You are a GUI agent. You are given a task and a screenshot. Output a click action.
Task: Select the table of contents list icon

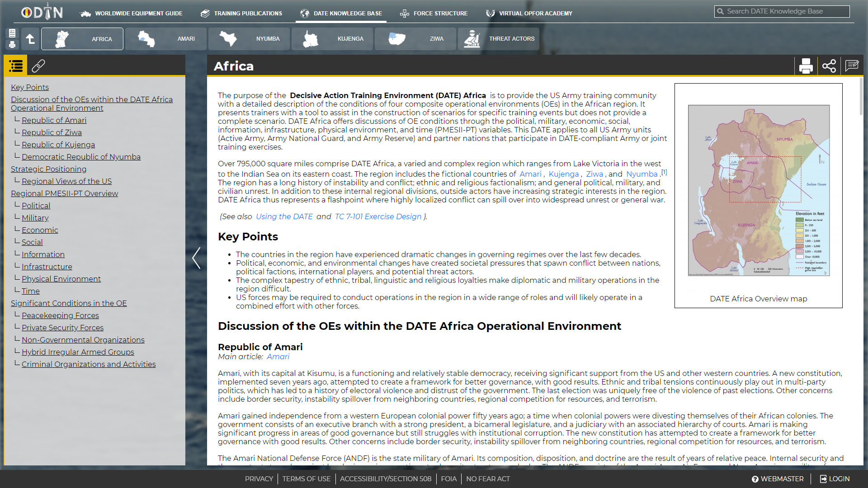16,66
